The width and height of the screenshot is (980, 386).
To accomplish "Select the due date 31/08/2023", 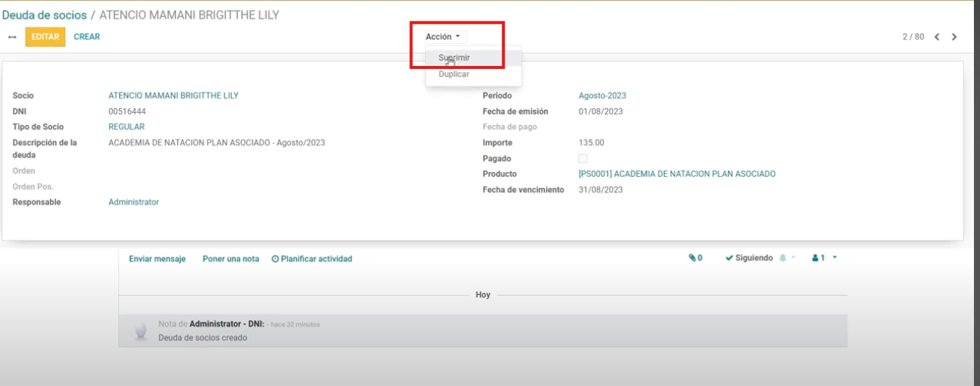I will tap(600, 190).
